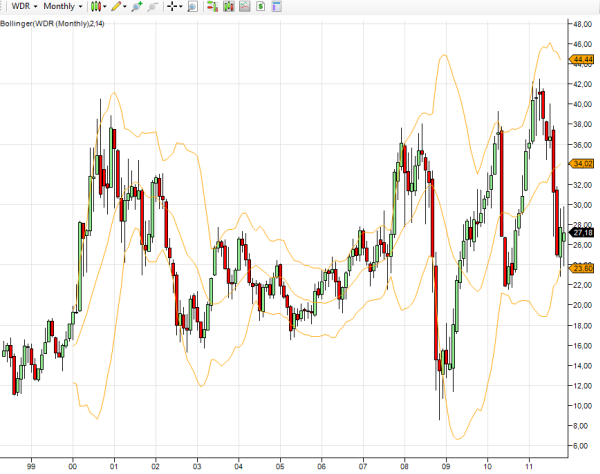The width and height of the screenshot is (600, 474).
Task: Click the 44,44 upper band price marker
Action: (x=582, y=59)
